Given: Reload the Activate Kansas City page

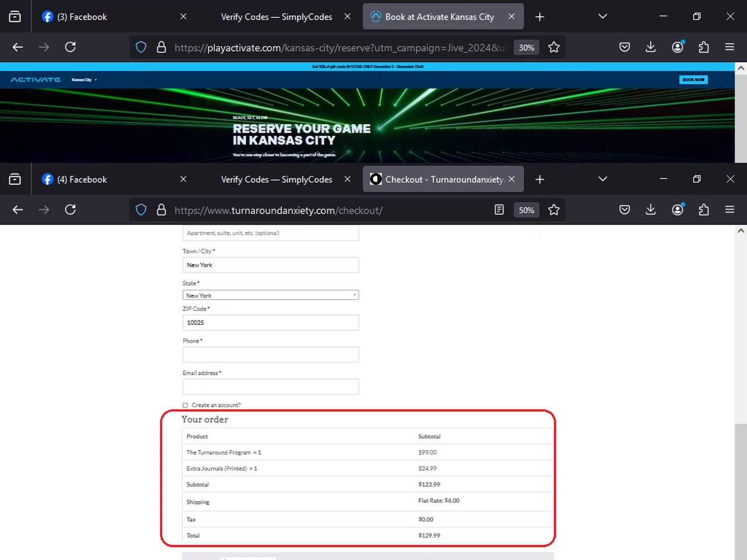Looking at the screenshot, I should [x=70, y=47].
